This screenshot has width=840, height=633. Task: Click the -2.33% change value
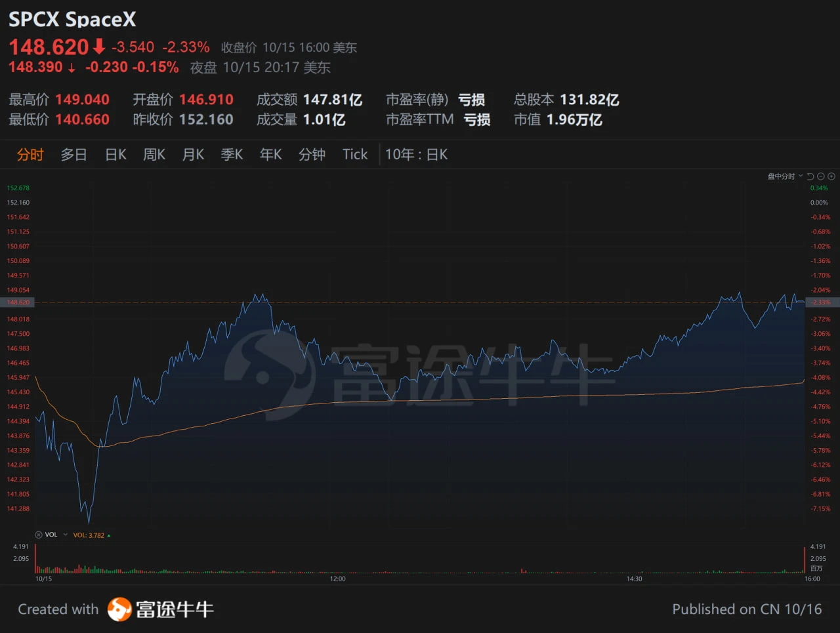[x=186, y=47]
